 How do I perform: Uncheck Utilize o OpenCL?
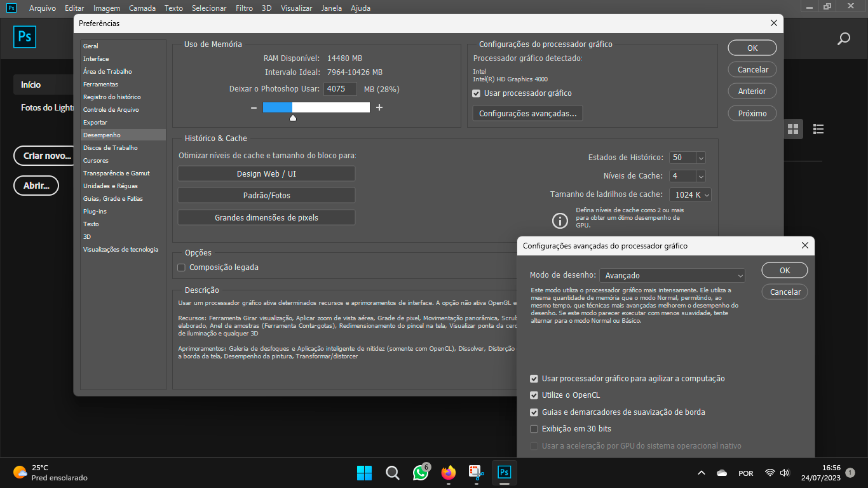point(534,395)
